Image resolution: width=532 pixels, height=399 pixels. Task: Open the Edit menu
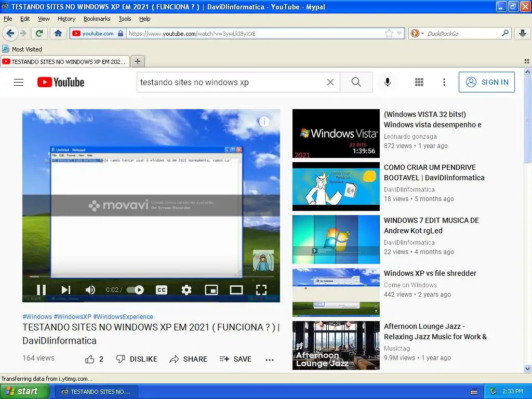(x=25, y=19)
